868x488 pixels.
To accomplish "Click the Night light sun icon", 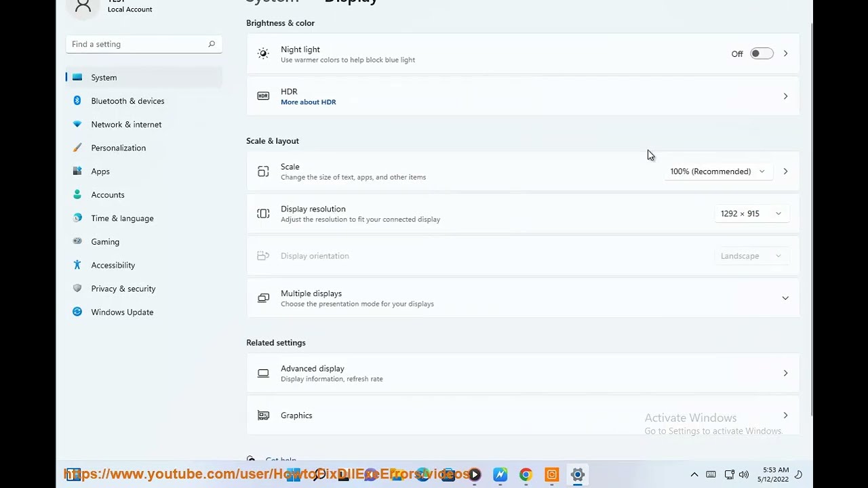I will (263, 54).
